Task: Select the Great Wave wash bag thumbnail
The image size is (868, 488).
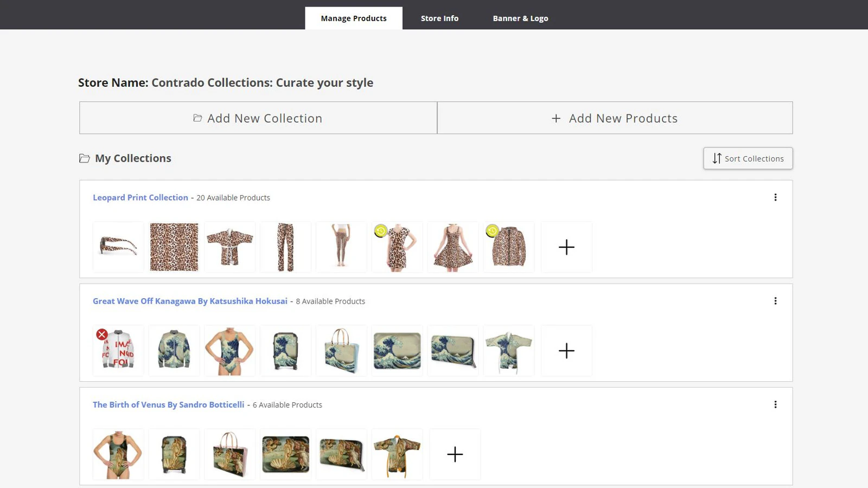Action: (398, 351)
